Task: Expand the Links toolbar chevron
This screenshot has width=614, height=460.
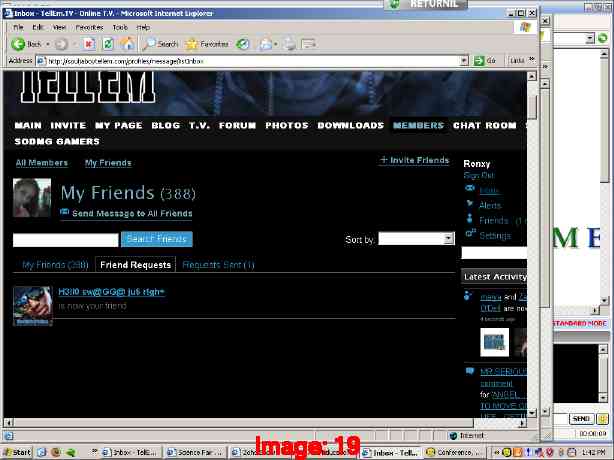Action: (532, 60)
